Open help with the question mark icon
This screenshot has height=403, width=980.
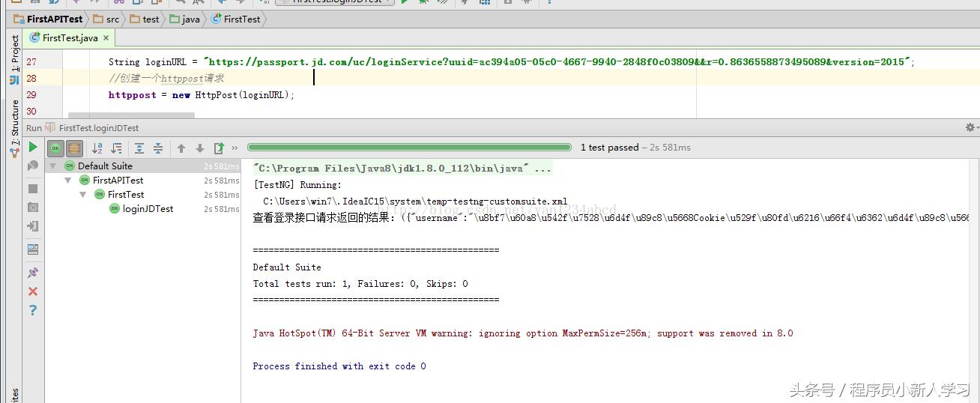[32, 310]
